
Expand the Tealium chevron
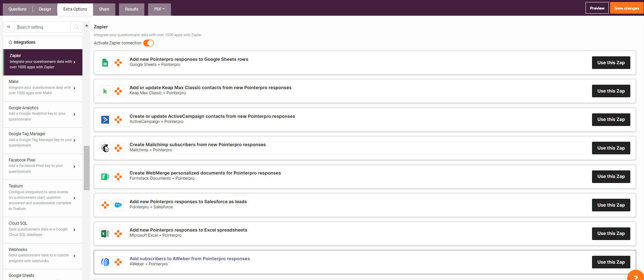click(x=74, y=198)
